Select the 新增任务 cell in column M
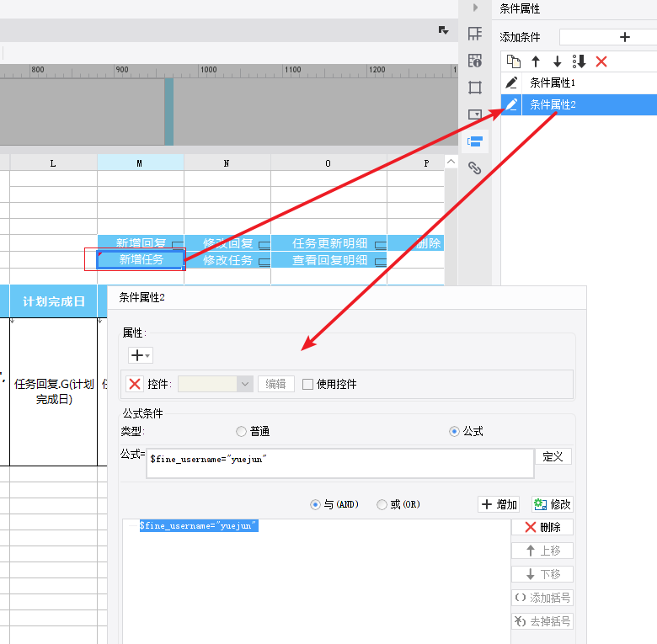The width and height of the screenshot is (657, 644). point(141,259)
